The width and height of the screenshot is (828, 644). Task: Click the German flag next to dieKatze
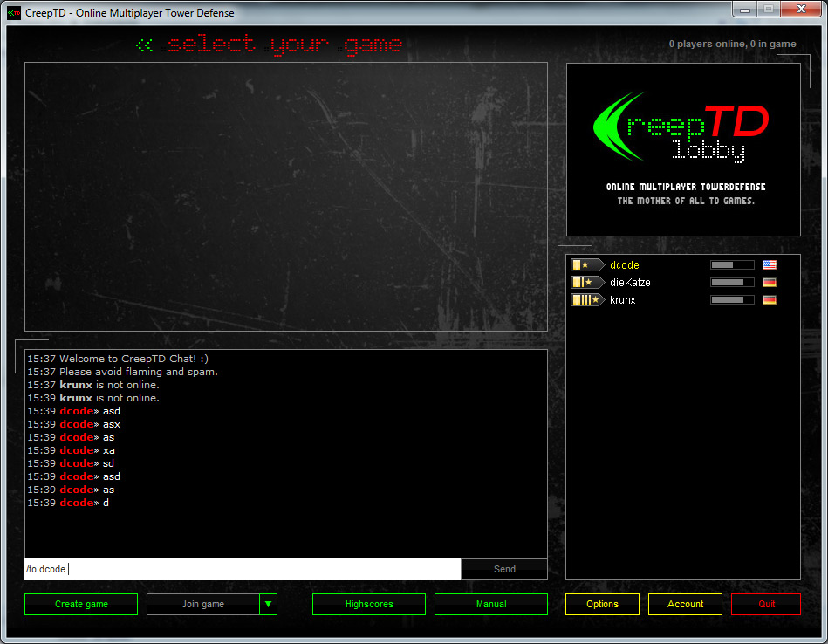pyautogui.click(x=770, y=282)
